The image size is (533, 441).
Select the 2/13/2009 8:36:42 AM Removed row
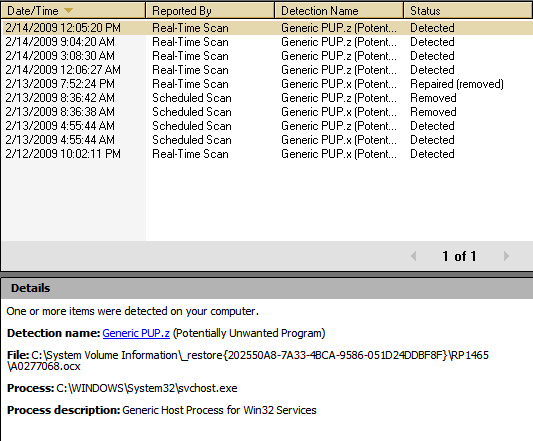coord(267,98)
